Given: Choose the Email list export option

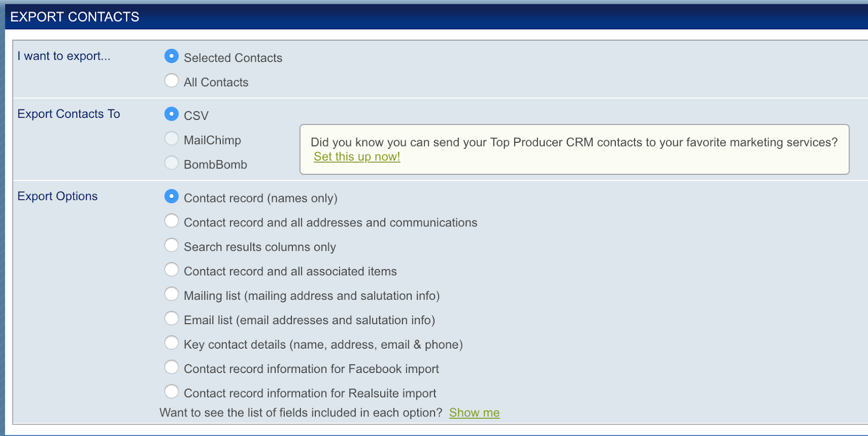Looking at the screenshot, I should [171, 318].
